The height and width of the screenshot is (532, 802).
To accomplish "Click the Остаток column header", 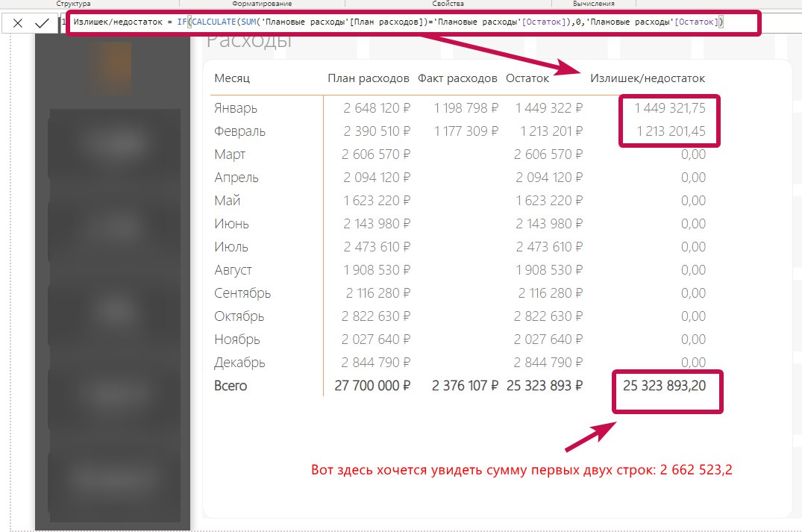I will coord(527,78).
